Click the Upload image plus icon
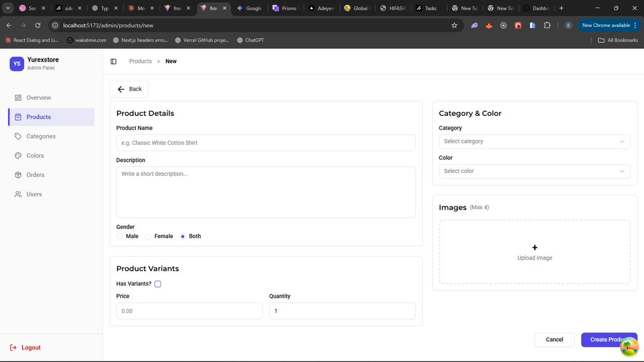644x362 pixels. tap(535, 248)
